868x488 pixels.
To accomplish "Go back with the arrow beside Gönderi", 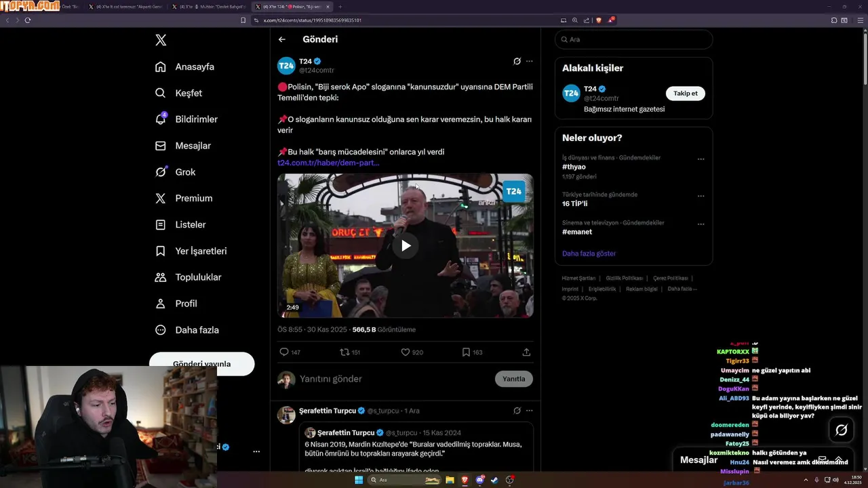I will tap(282, 39).
